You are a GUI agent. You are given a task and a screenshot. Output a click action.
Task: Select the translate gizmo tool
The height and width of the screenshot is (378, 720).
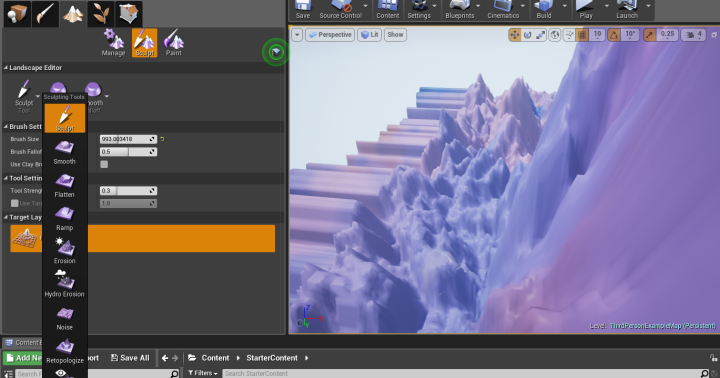514,35
